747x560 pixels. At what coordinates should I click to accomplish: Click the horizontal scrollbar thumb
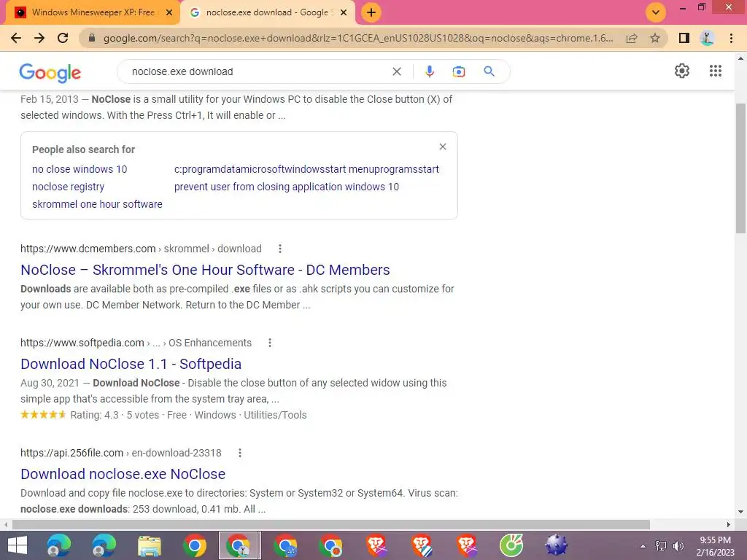331,524
